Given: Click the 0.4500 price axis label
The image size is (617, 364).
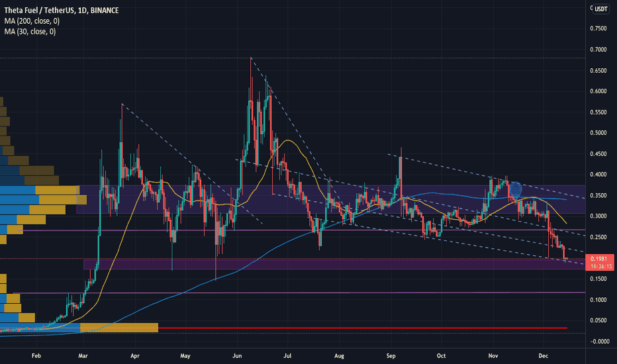Looking at the screenshot, I should (598, 154).
